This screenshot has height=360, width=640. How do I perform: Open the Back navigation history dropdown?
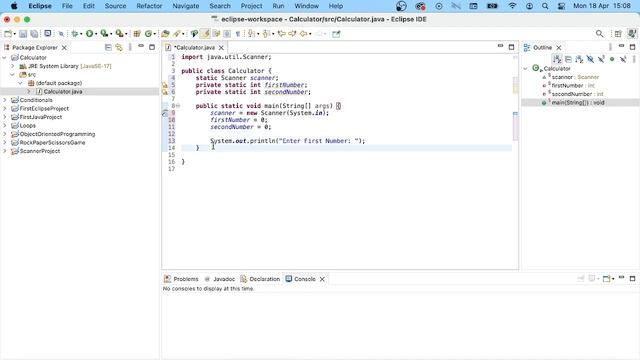click(x=309, y=34)
